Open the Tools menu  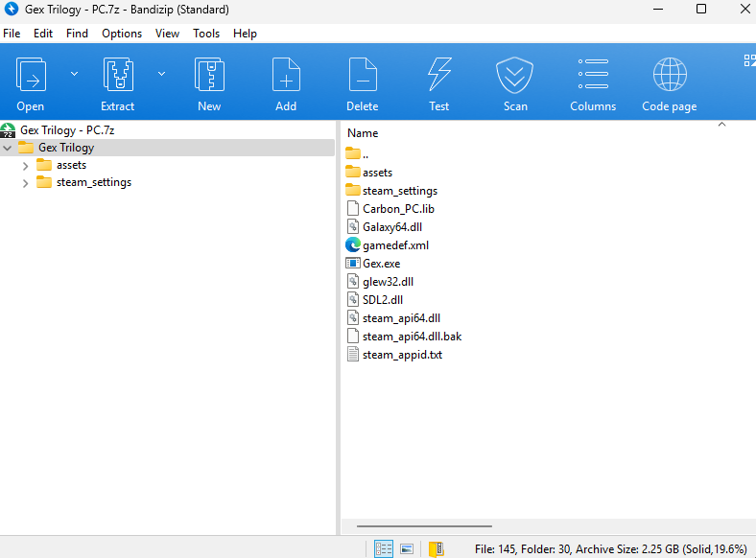[x=206, y=34]
